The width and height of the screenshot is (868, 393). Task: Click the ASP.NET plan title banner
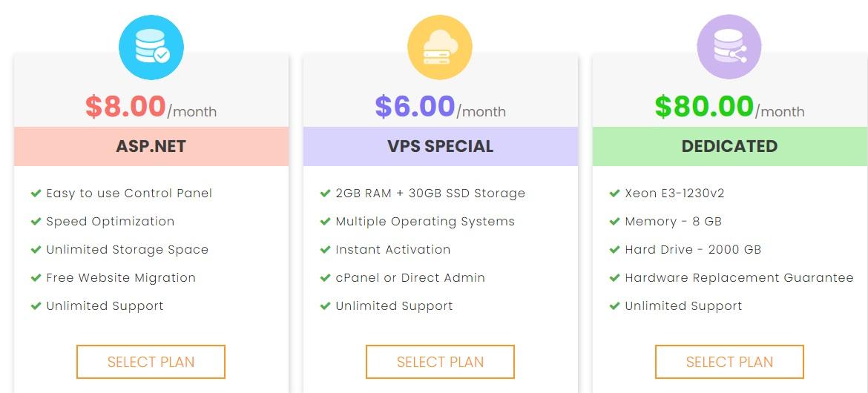pyautogui.click(x=151, y=146)
